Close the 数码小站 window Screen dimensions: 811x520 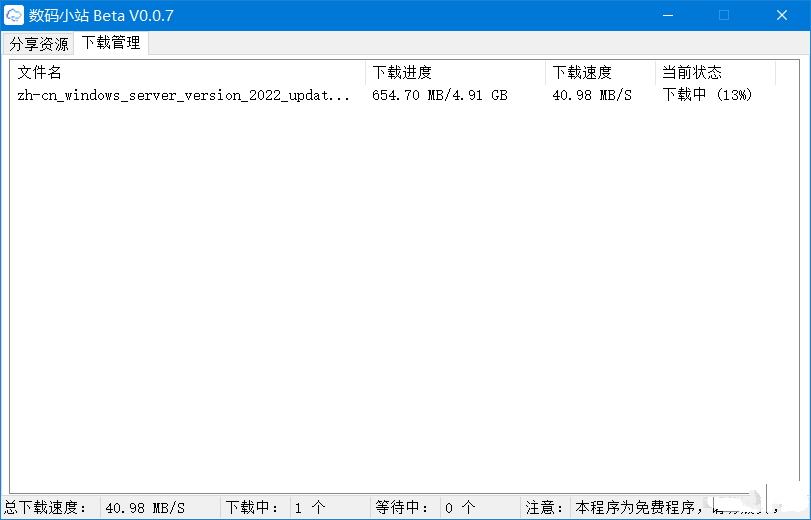tap(782, 15)
